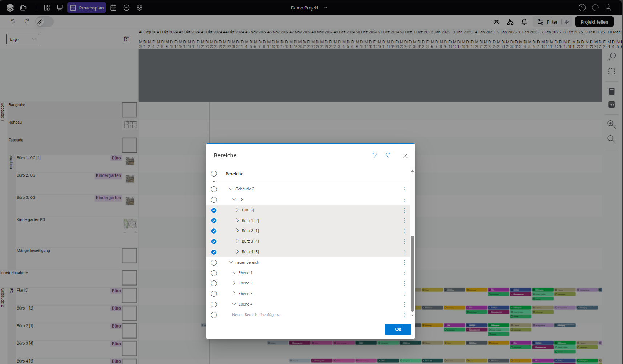Confirm with the OK button
The width and height of the screenshot is (623, 364).
[398, 329]
